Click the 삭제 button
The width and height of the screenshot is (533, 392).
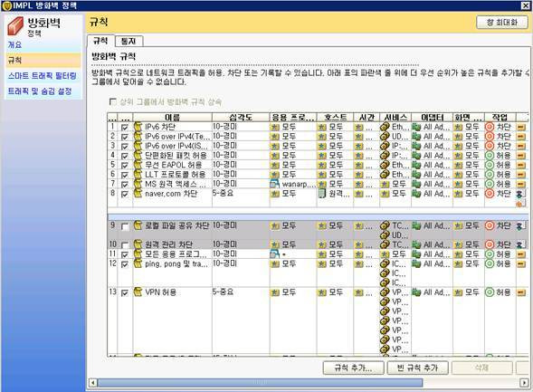tap(481, 368)
